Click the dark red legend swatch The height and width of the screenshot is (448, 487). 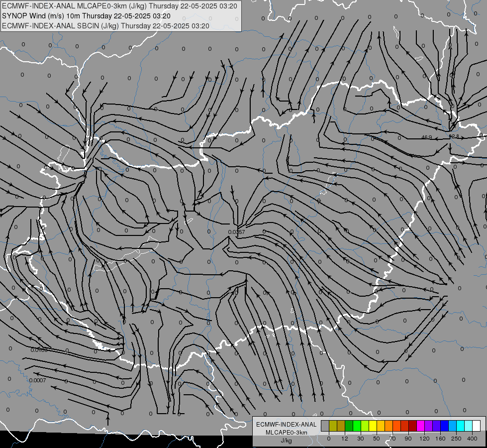pyautogui.click(x=413, y=426)
